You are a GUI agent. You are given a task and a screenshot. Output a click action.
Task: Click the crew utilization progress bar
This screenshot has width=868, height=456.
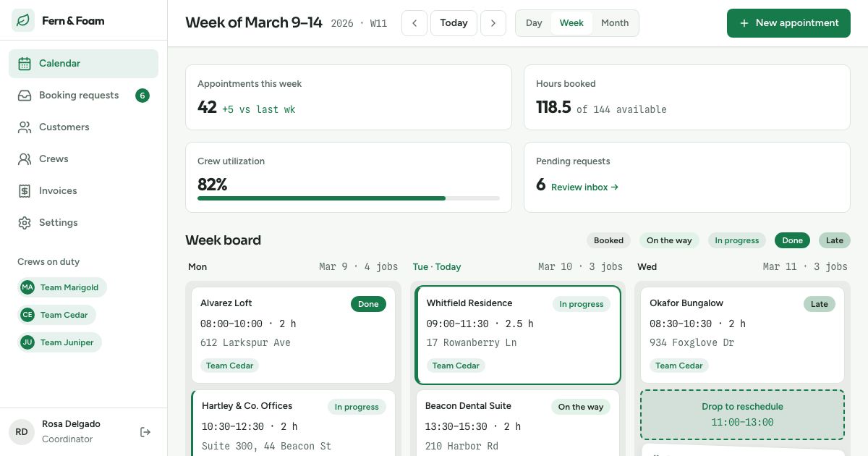pyautogui.click(x=349, y=198)
